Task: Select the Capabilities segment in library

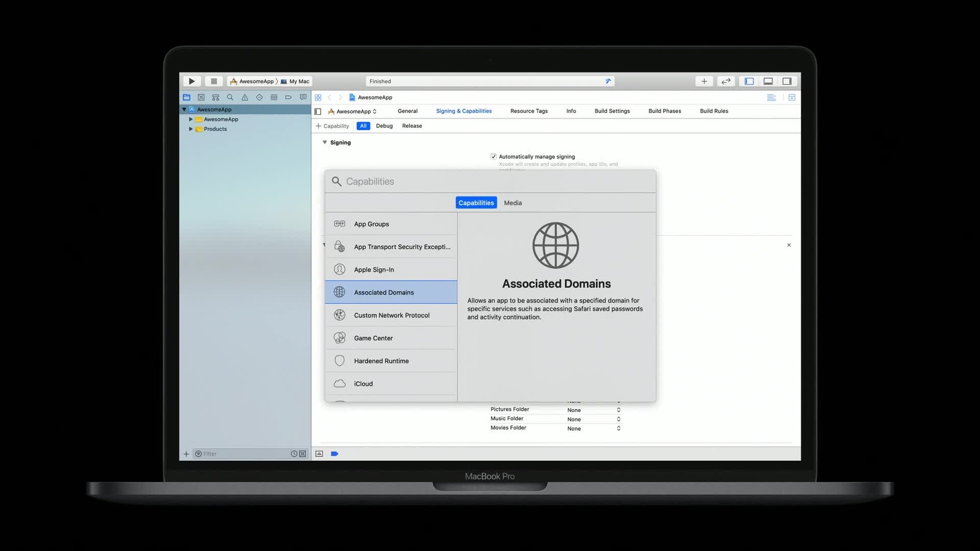Action: [476, 203]
